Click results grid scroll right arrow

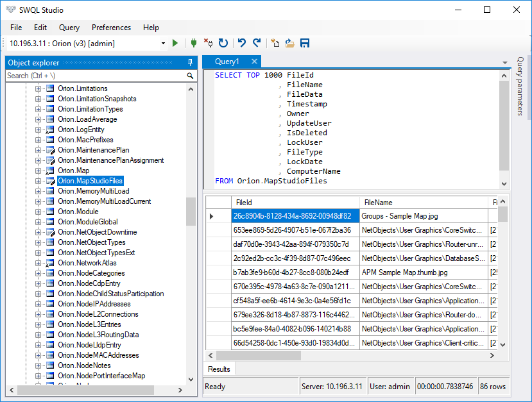pyautogui.click(x=492, y=355)
